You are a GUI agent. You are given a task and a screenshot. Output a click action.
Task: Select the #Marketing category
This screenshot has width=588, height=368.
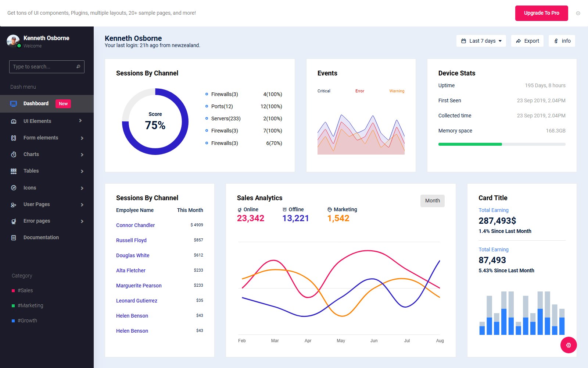[x=28, y=305]
